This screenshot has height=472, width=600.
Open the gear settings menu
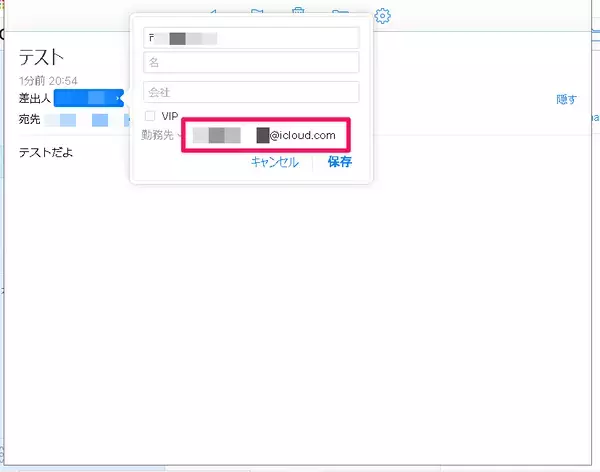pyautogui.click(x=382, y=15)
